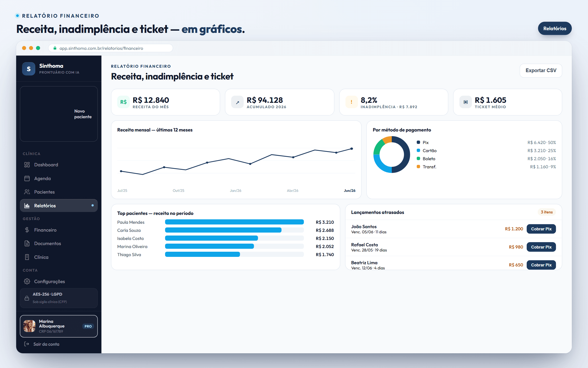Click the PRO badge
The width and height of the screenshot is (588, 368).
pos(88,326)
